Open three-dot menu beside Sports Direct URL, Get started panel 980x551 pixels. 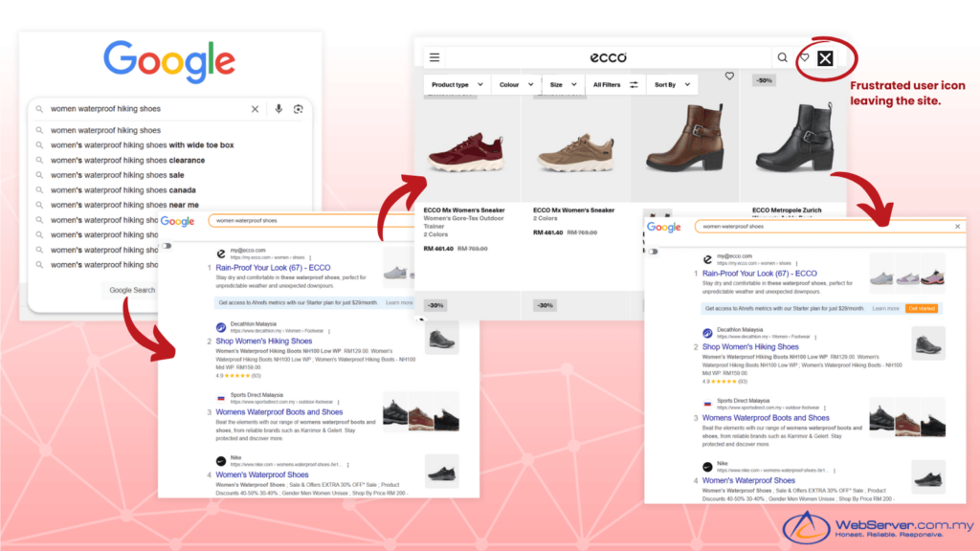825,408
